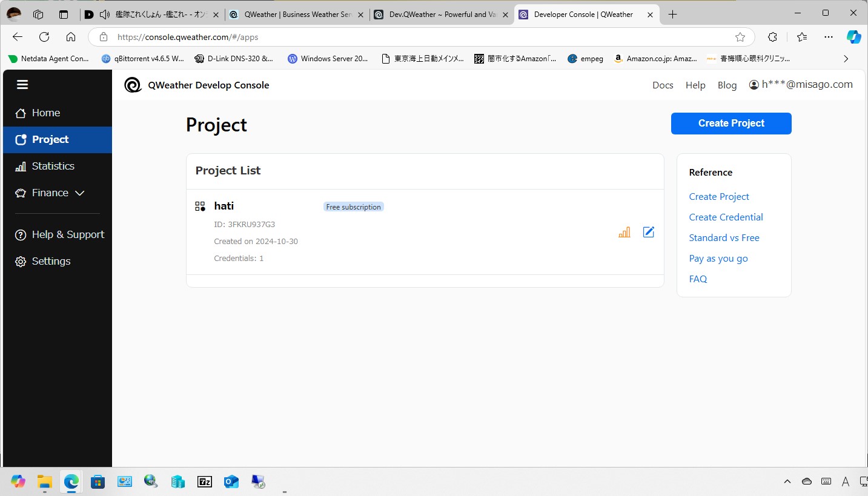
Task: Open the Copilot sidebar icon
Action: [x=854, y=37]
